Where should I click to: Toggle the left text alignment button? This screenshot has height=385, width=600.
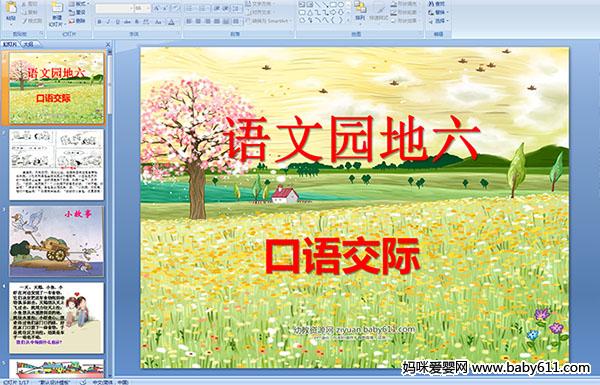coord(189,21)
